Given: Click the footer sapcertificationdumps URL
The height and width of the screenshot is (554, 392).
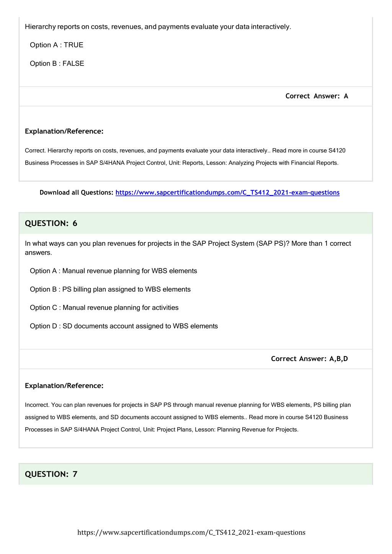Looking at the screenshot, I should pos(191,532).
